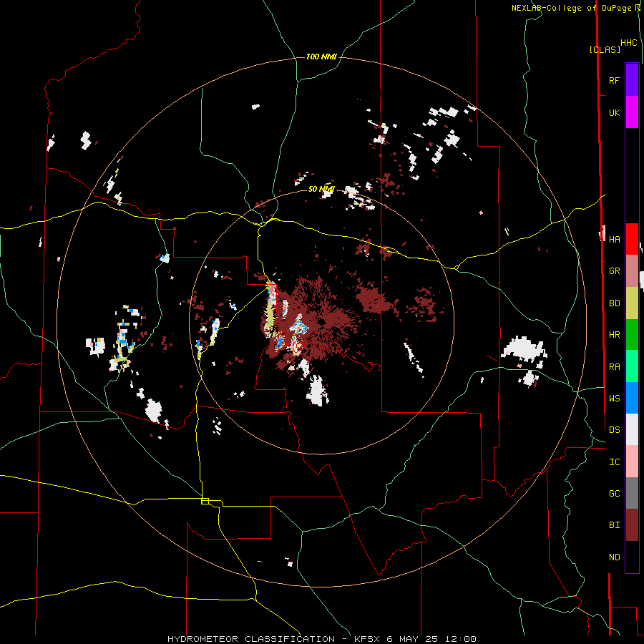The height and width of the screenshot is (644, 644).
Task: Click the IC legend label
Action: (614, 462)
